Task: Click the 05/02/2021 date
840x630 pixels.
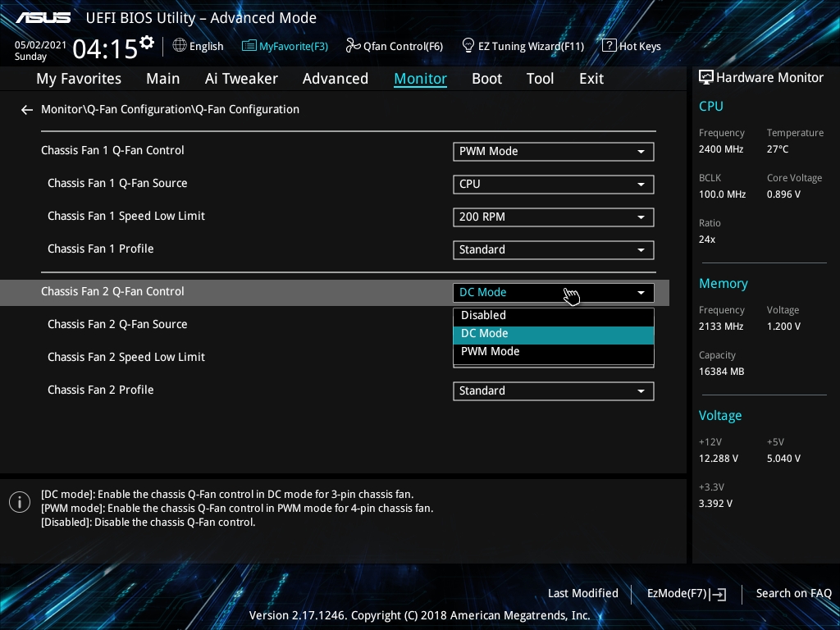Action: point(41,45)
